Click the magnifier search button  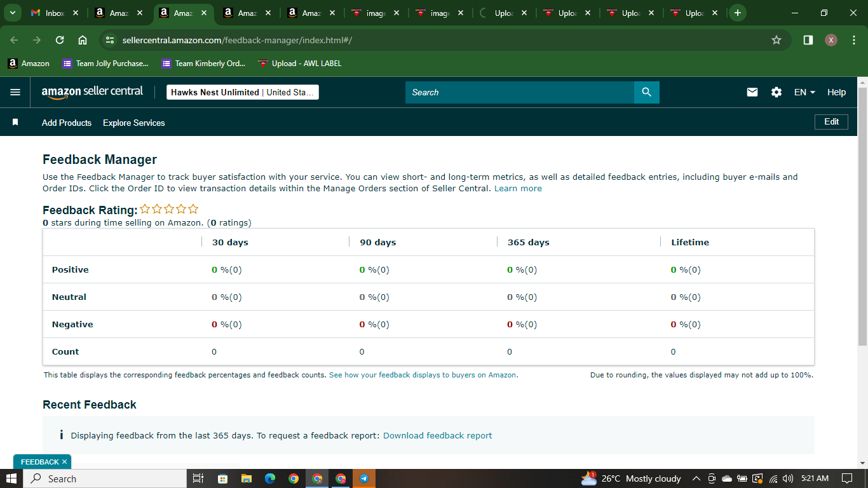pyautogui.click(x=647, y=92)
